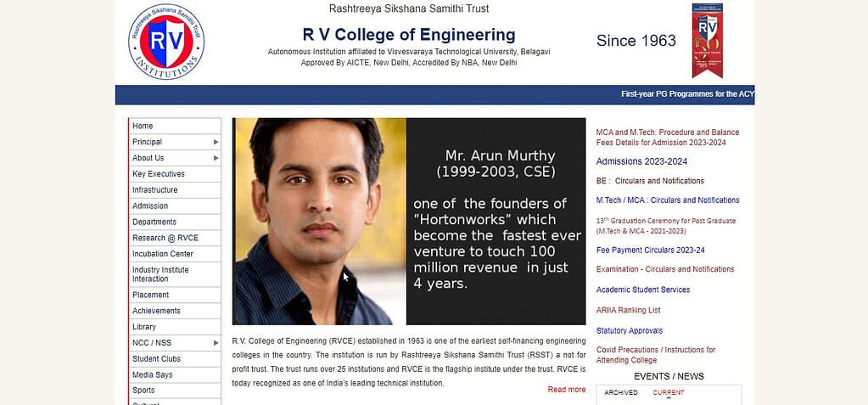Open the Key Executives menu item

175,174
